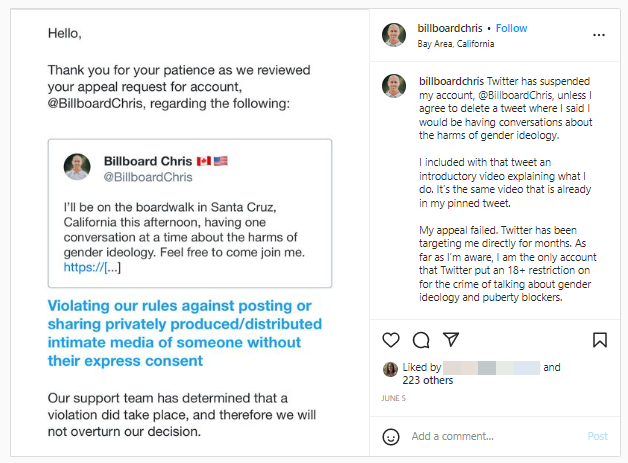Open comments via speech bubble icon
The width and height of the screenshot is (628, 463).
click(421, 340)
